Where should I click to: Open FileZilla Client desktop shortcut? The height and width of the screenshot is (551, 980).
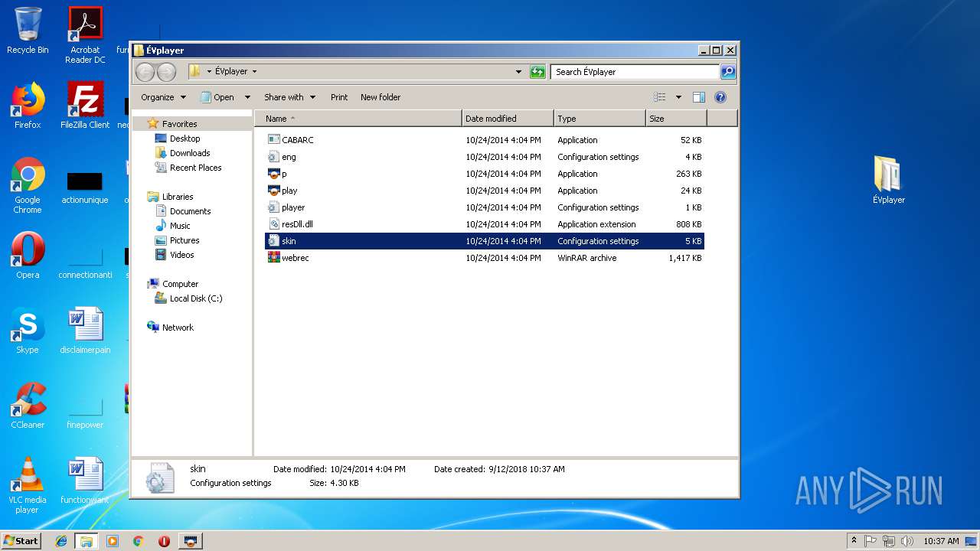click(85, 106)
